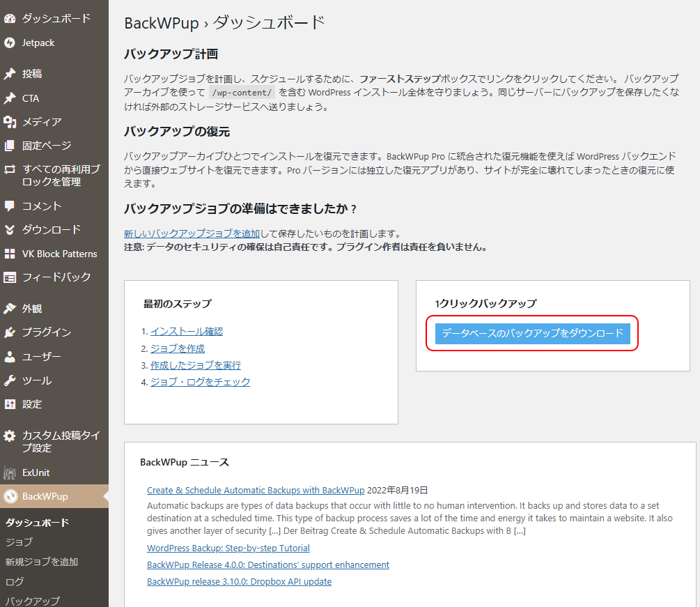The width and height of the screenshot is (700, 607).
Task: Click the ExUnit icon in the sidebar
Action: point(10,472)
